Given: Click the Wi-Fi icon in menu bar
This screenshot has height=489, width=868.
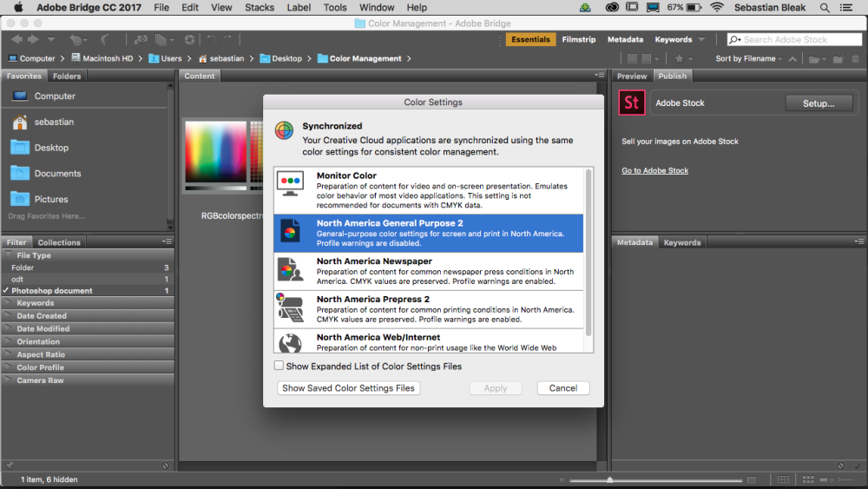Looking at the screenshot, I should 717,8.
